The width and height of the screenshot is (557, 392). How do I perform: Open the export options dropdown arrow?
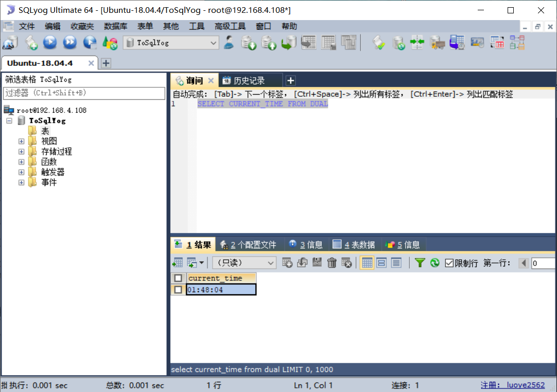pyautogui.click(x=202, y=263)
